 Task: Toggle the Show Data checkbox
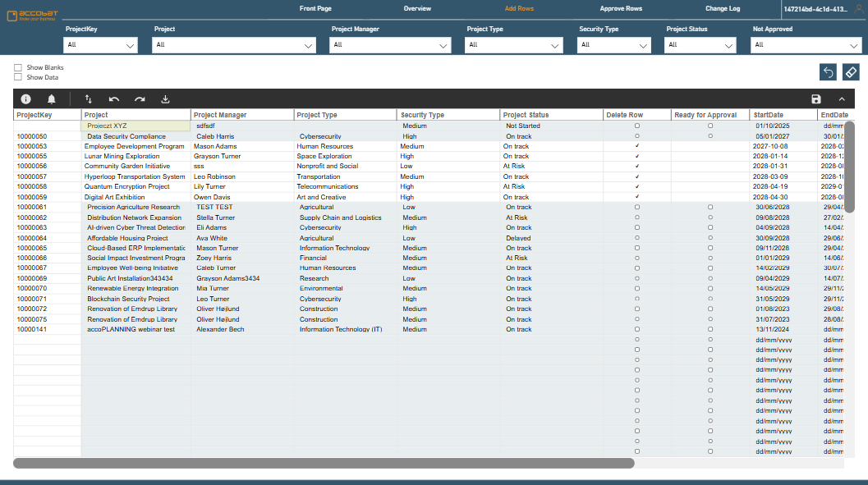click(18, 77)
